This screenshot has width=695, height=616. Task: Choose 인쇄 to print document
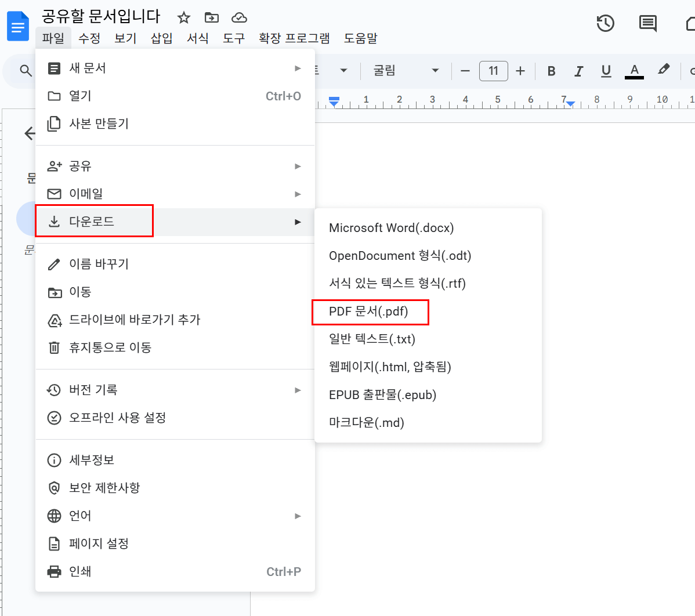[175, 572]
